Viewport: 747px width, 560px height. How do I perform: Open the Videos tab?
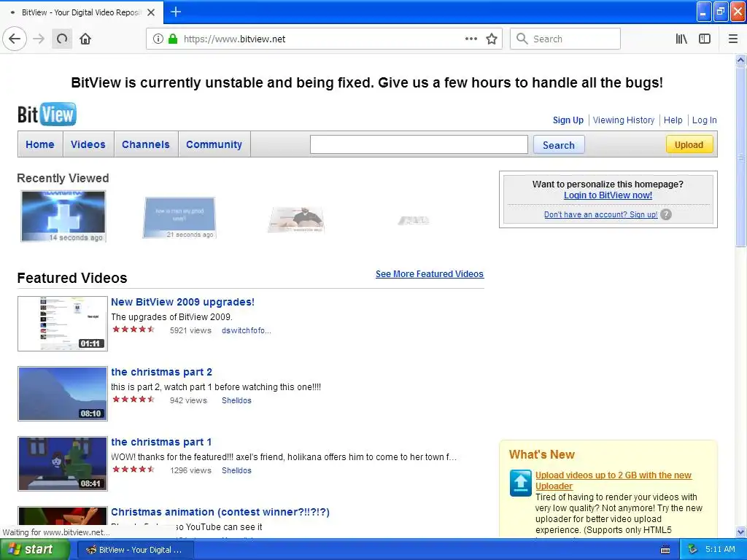(88, 144)
